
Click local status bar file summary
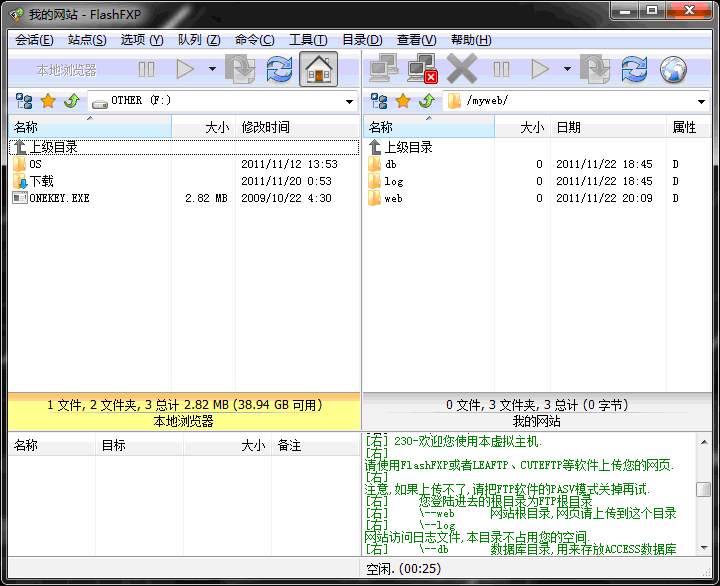point(185,405)
